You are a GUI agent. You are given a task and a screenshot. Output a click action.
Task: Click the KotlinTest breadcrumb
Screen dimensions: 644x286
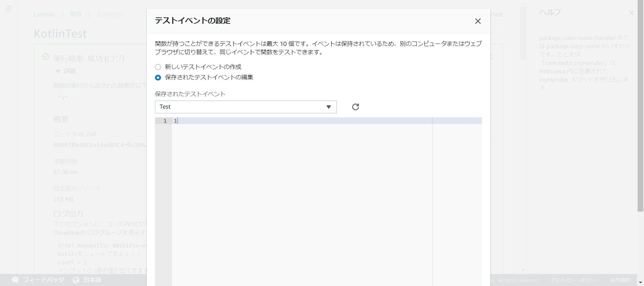(x=110, y=14)
